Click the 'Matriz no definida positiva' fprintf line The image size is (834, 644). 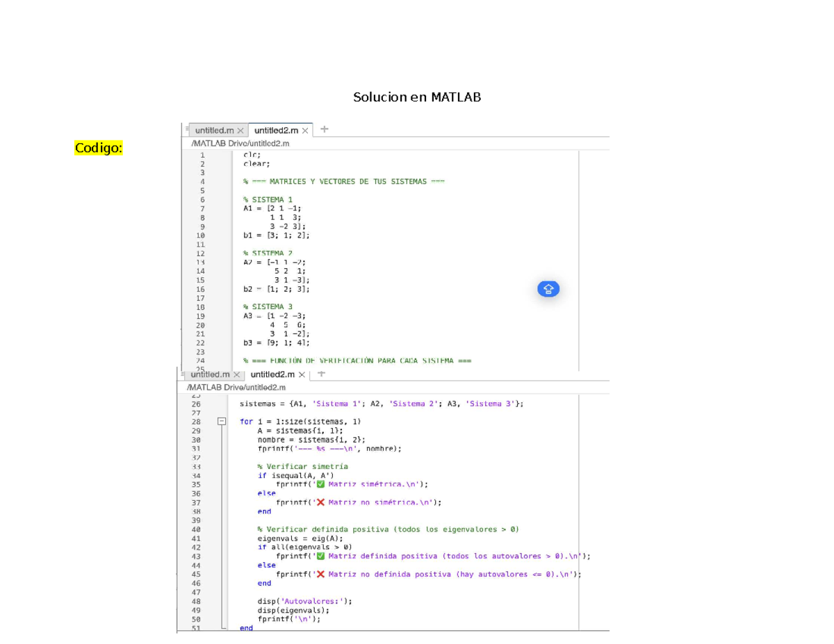[x=429, y=575]
